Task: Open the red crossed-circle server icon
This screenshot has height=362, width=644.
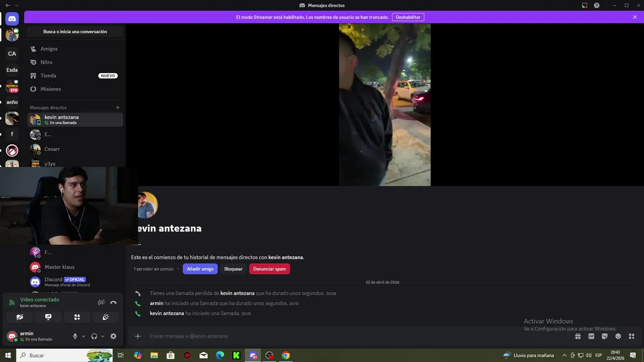Action: click(12, 150)
